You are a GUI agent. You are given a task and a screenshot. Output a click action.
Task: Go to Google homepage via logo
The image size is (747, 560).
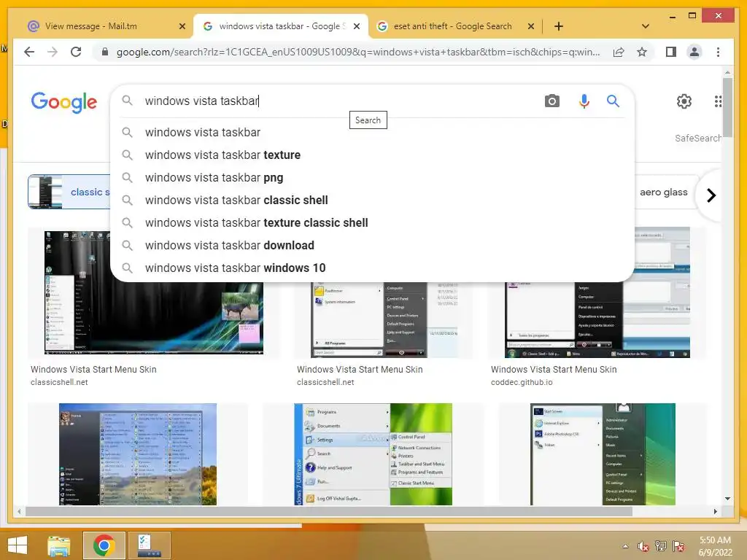coord(64,102)
